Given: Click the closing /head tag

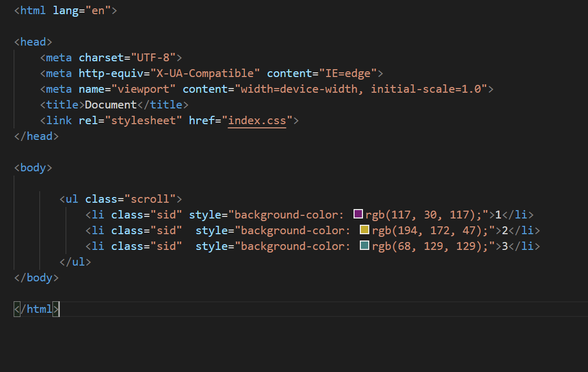Looking at the screenshot, I should click(36, 136).
